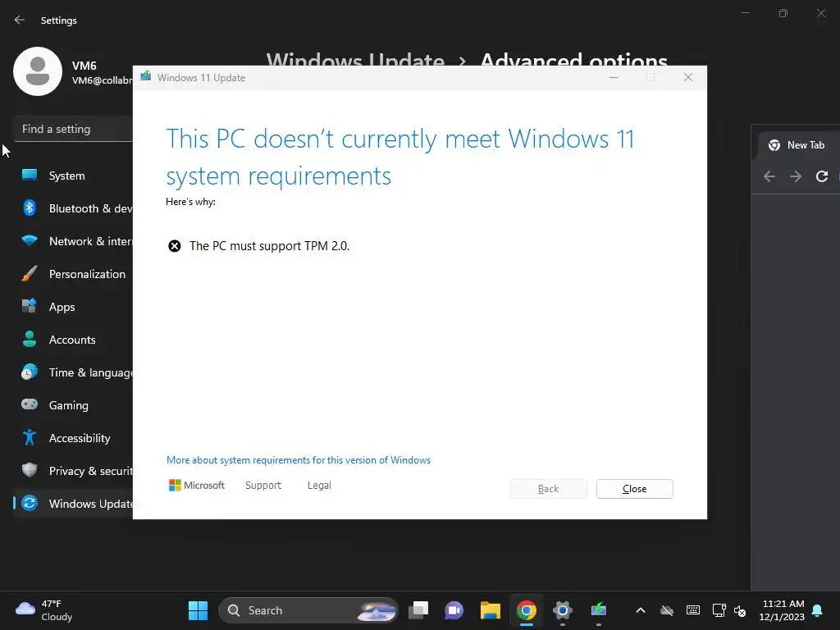Open the Accessibility settings category

click(73, 438)
